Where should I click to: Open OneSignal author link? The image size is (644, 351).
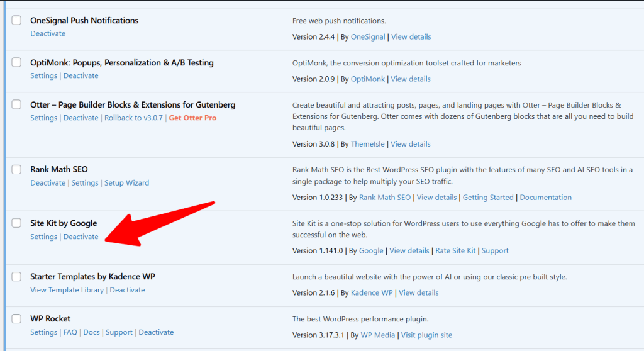click(x=368, y=37)
